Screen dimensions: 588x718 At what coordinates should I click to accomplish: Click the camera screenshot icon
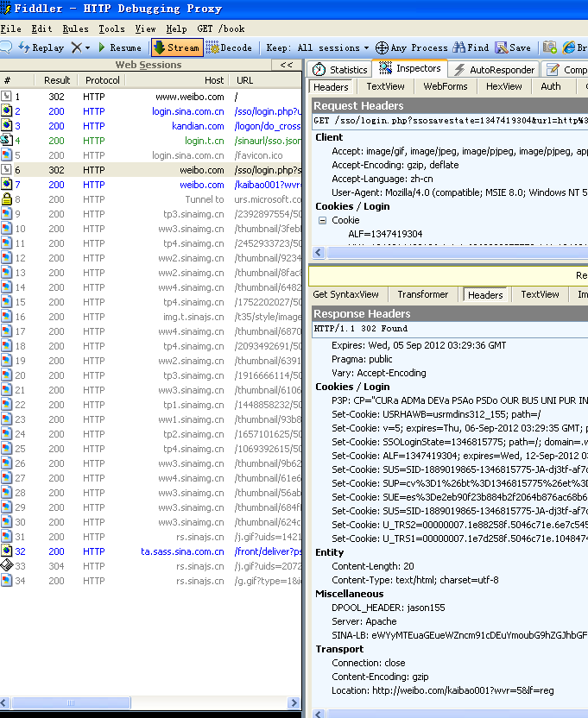click(550, 48)
